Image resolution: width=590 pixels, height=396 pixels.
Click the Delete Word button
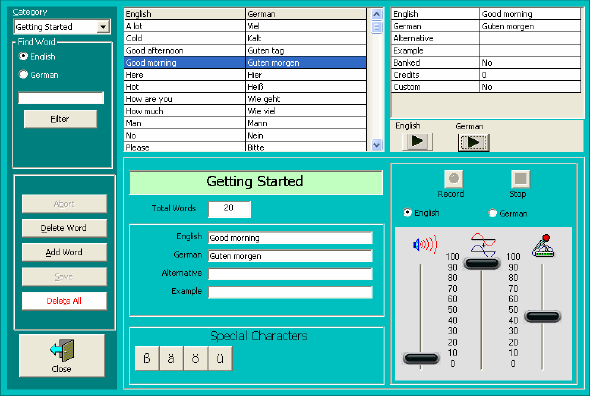pos(64,228)
